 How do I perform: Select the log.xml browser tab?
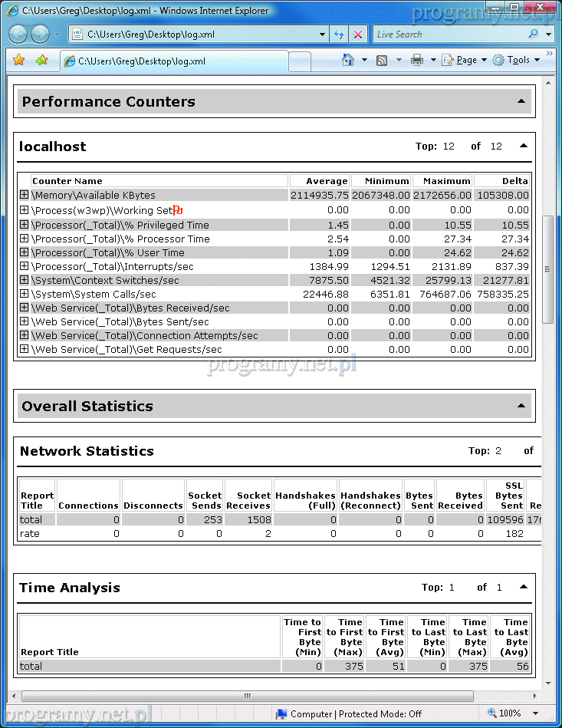click(x=173, y=61)
